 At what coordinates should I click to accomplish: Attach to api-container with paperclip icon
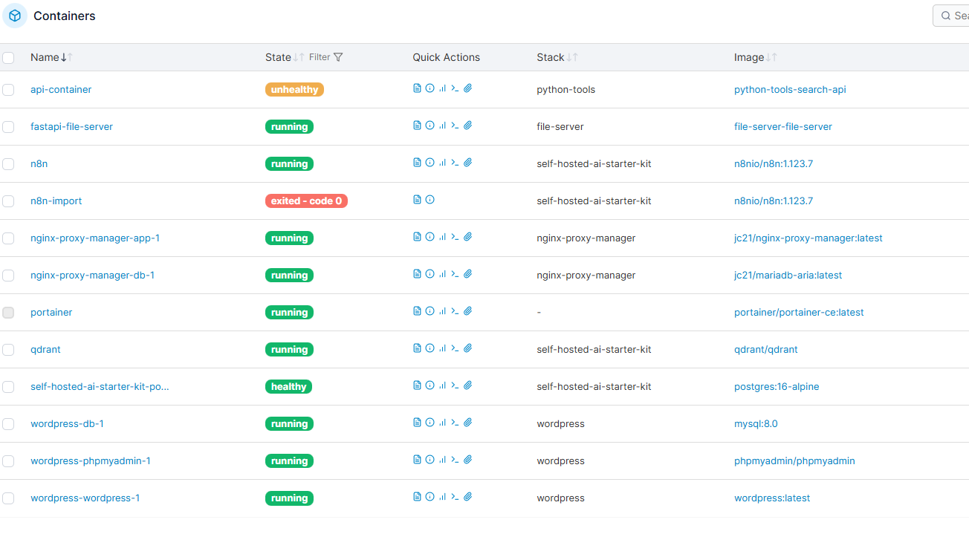tap(468, 88)
